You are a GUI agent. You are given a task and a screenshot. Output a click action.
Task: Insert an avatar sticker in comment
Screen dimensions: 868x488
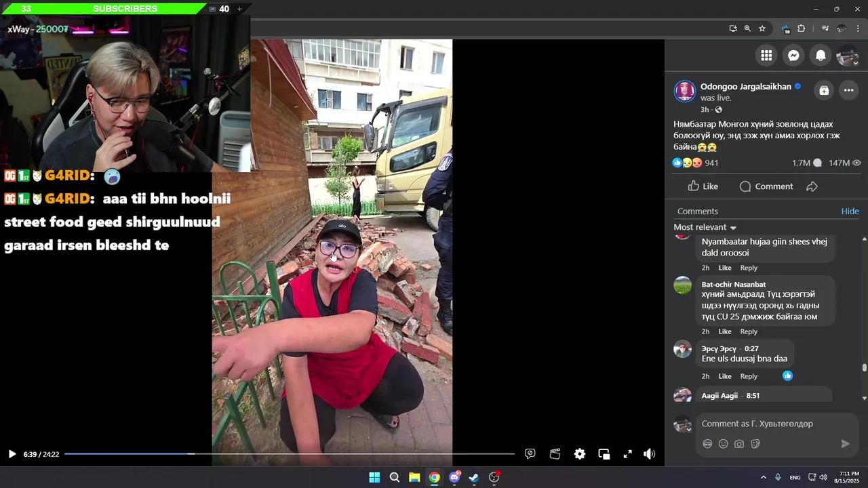tap(707, 444)
